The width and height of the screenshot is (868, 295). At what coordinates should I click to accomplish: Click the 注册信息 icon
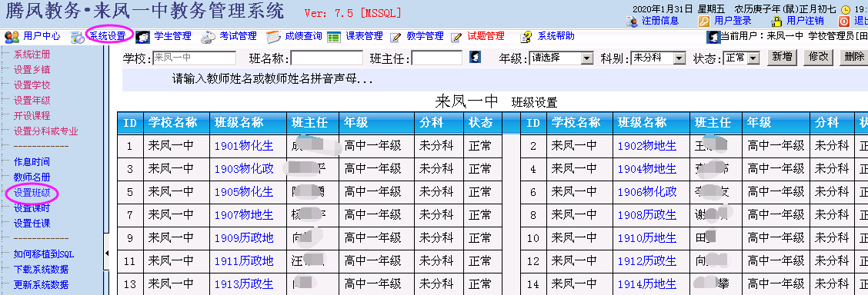click(x=633, y=22)
